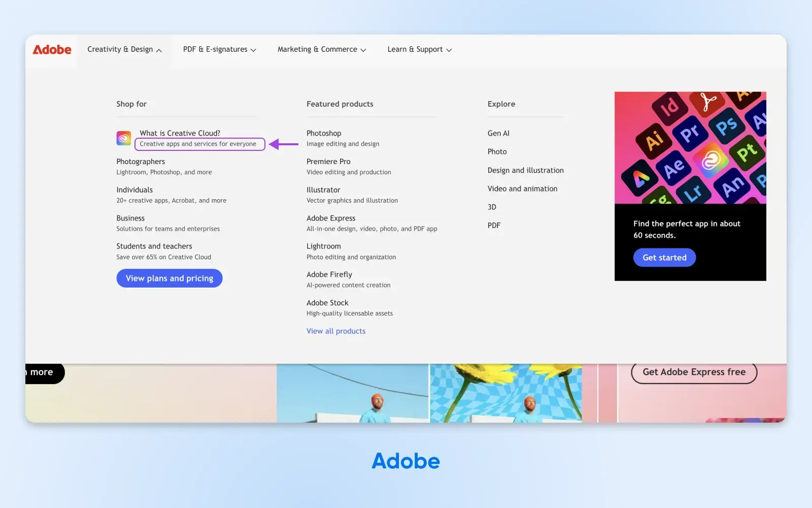
Task: Open Adobe Stock entry
Action: (x=327, y=303)
